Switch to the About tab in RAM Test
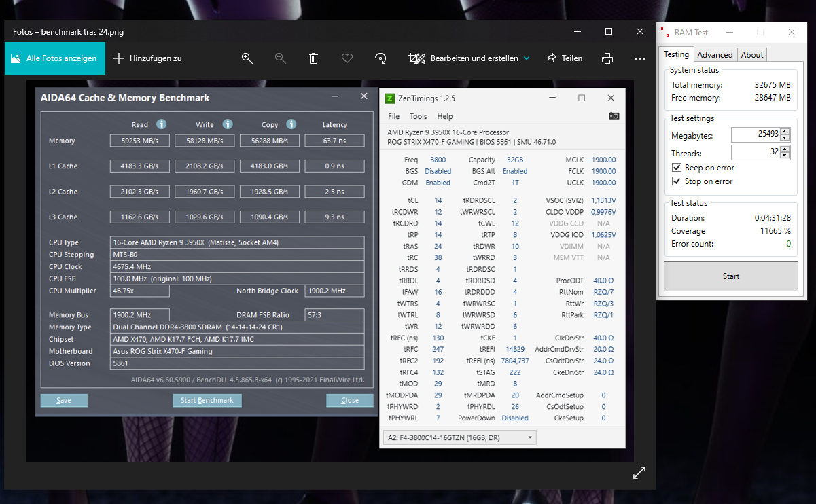This screenshot has height=504, width=816. click(x=752, y=55)
